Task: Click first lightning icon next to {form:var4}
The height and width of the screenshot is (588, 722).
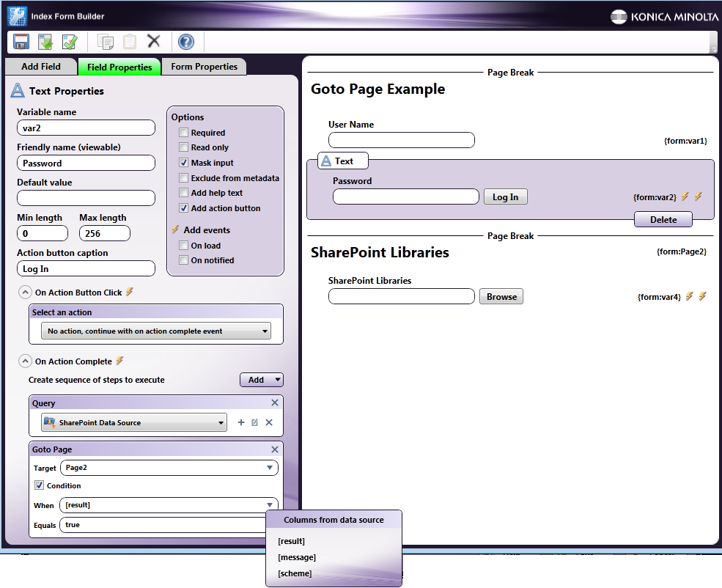Action: (x=689, y=296)
